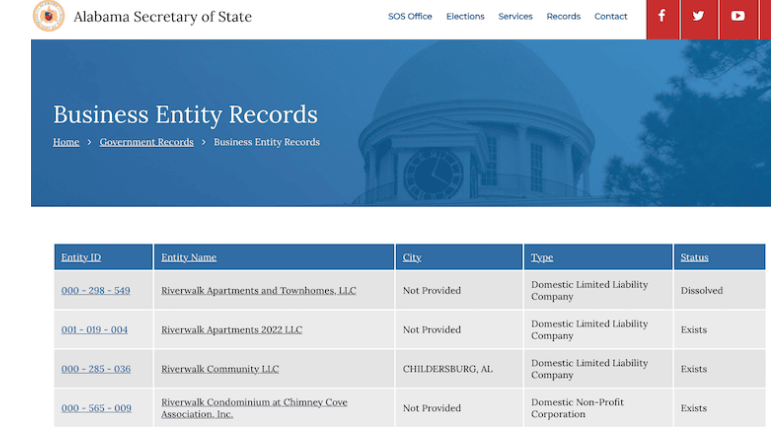Open Riverwalk Apartments 2022 LLC record

click(231, 330)
